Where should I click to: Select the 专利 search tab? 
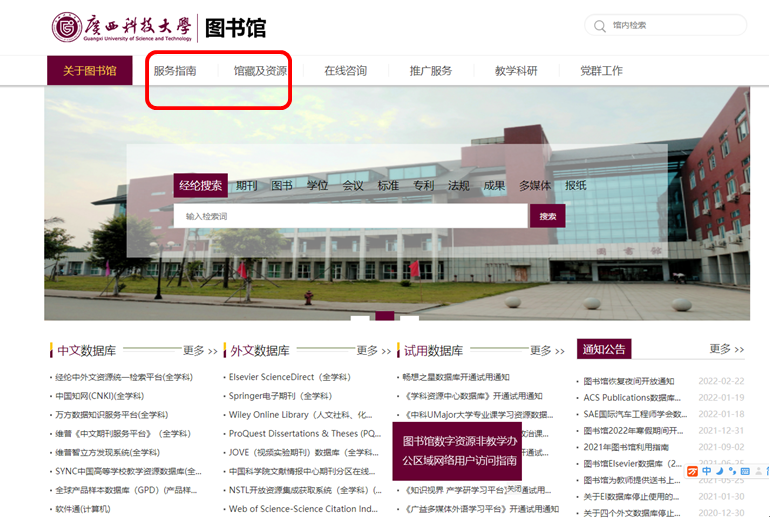(x=423, y=185)
